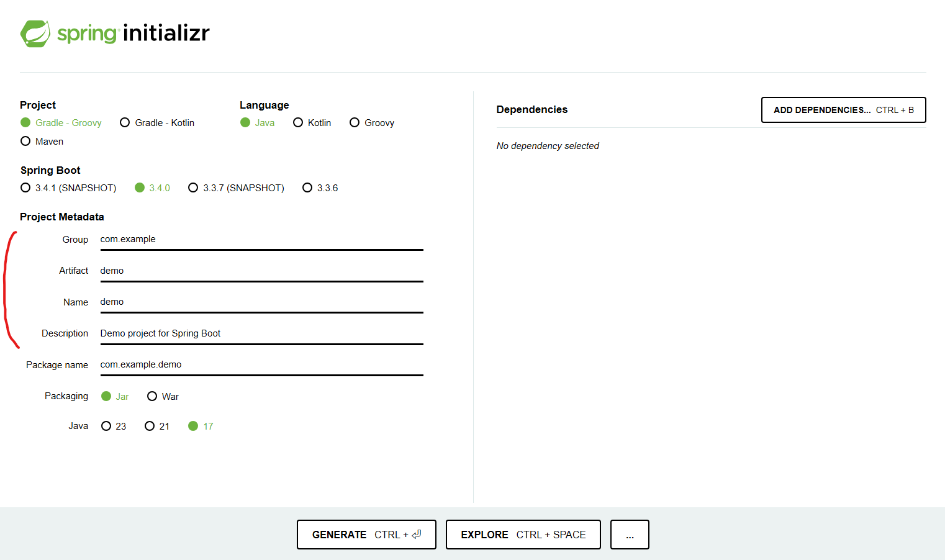
Task: Click the Language section heading
Action: (x=265, y=106)
